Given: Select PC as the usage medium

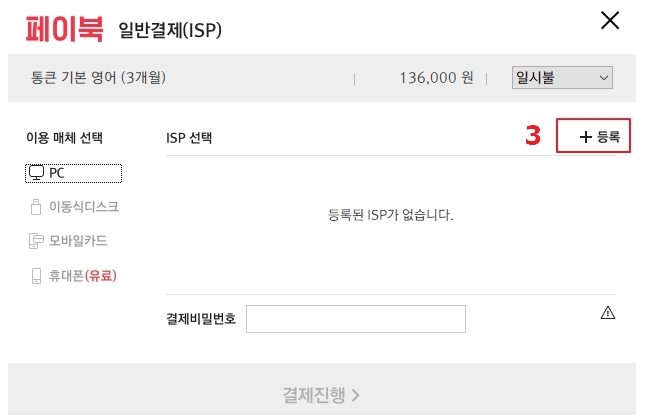Looking at the screenshot, I should [73, 173].
